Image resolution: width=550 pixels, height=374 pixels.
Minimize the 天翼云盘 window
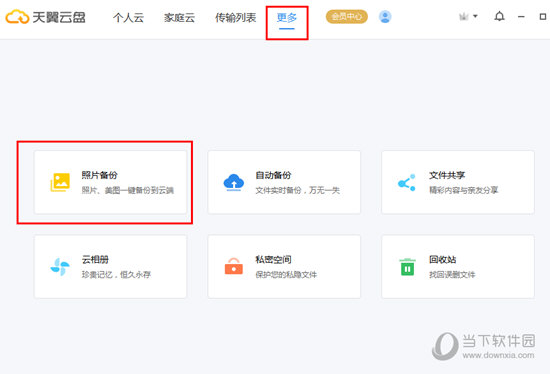click(x=521, y=16)
